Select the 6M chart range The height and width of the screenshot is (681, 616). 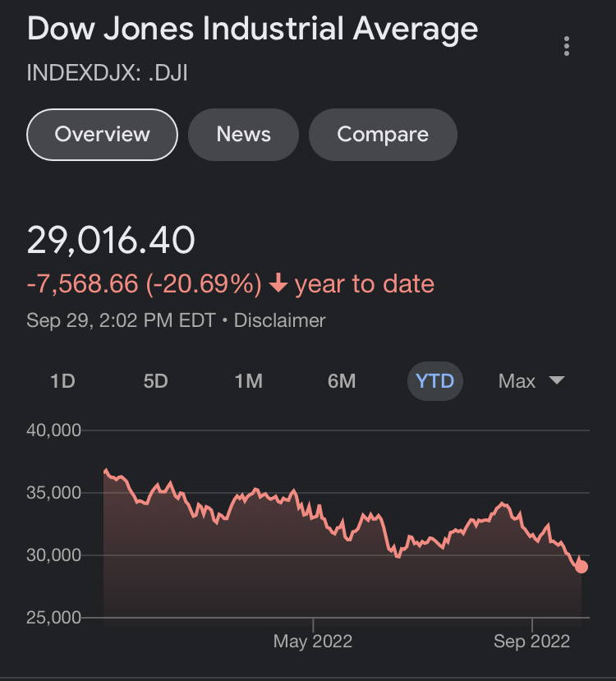point(342,381)
